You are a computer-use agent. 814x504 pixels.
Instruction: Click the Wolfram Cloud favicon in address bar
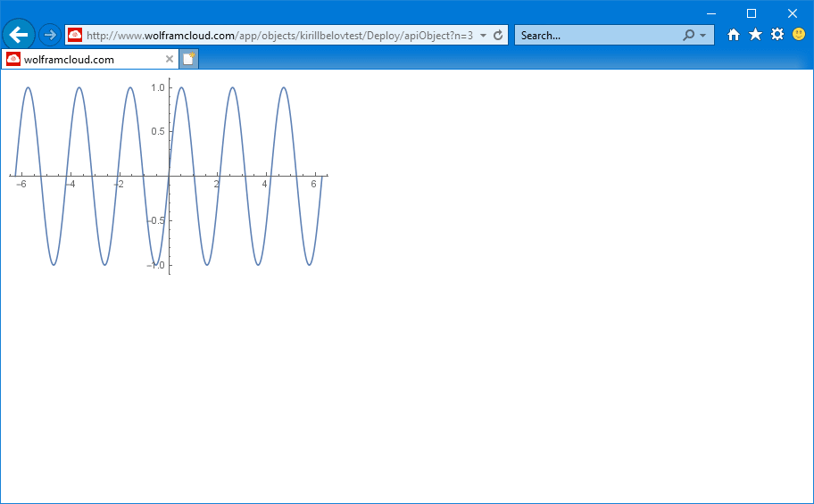pyautogui.click(x=75, y=35)
